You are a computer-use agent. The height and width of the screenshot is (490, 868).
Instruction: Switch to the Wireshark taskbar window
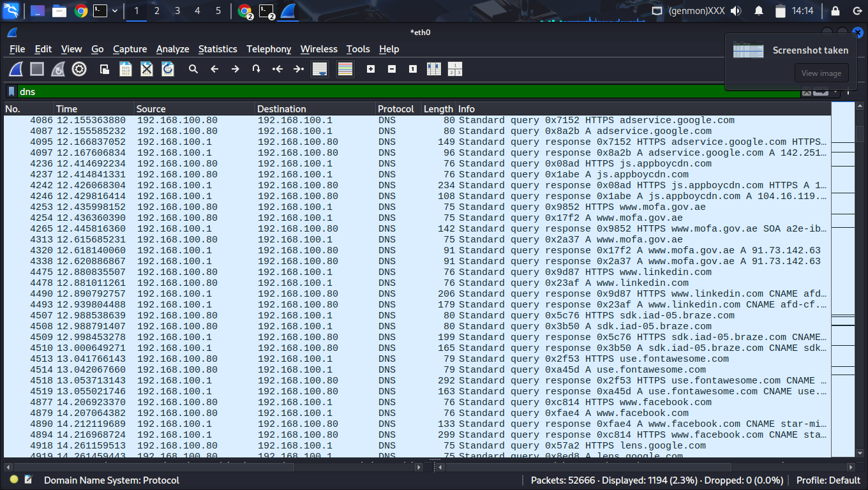click(x=288, y=10)
